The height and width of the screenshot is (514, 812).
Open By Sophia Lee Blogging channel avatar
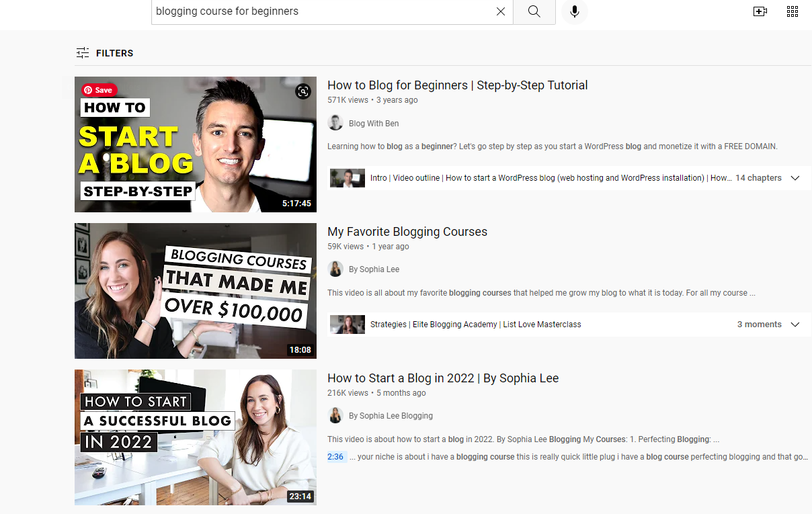pyautogui.click(x=335, y=415)
